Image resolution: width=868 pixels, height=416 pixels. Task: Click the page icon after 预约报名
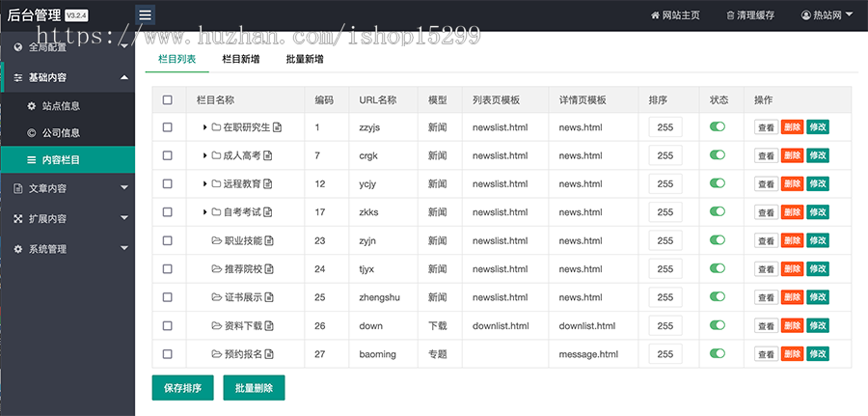(x=268, y=354)
